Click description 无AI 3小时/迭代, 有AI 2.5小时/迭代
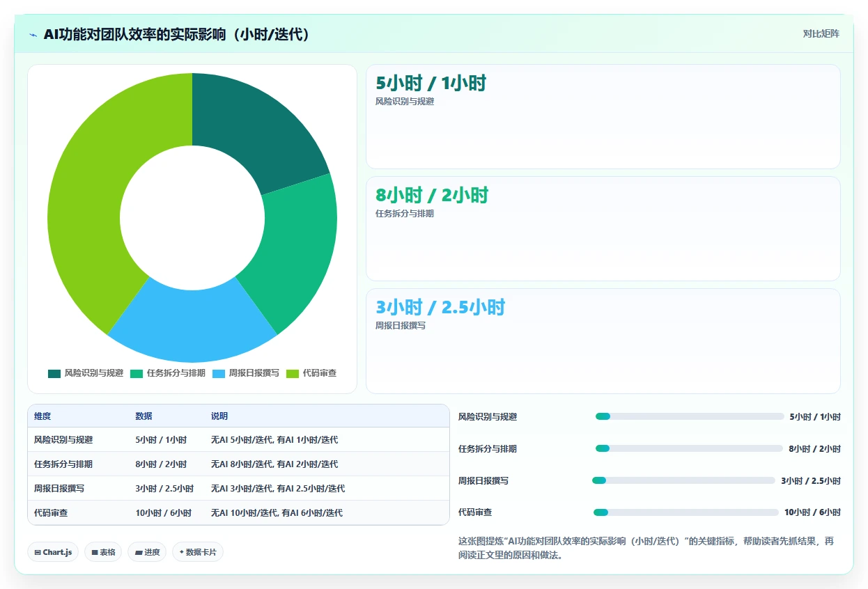This screenshot has height=589, width=868. tap(278, 489)
